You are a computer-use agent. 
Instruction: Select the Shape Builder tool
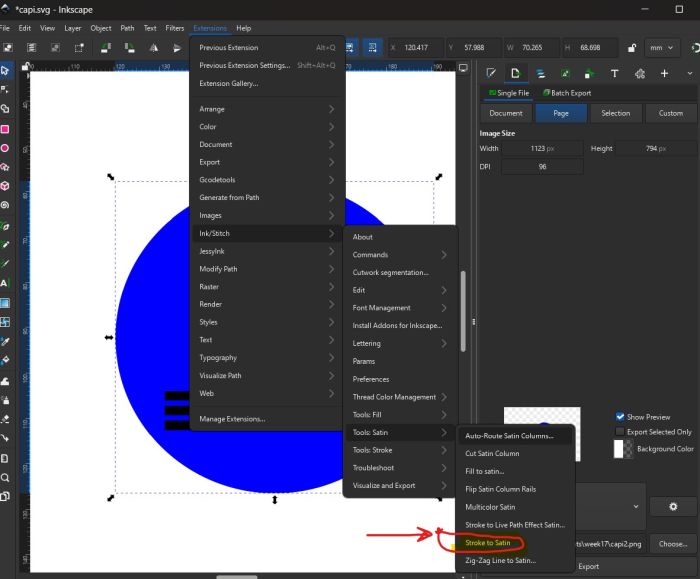pos(5,109)
